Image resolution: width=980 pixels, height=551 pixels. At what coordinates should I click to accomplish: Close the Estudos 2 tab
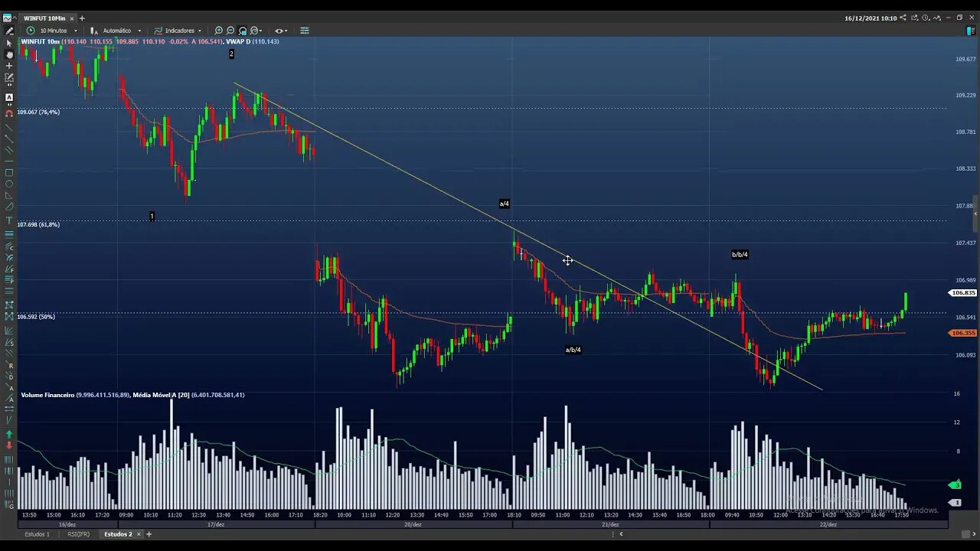(x=139, y=534)
